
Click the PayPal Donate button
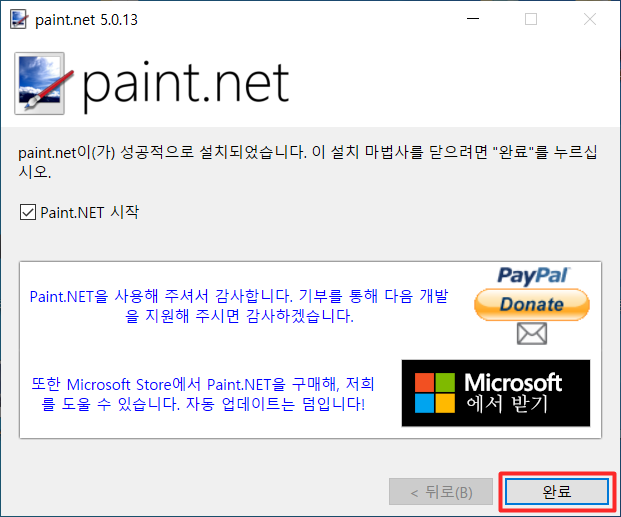(x=532, y=304)
